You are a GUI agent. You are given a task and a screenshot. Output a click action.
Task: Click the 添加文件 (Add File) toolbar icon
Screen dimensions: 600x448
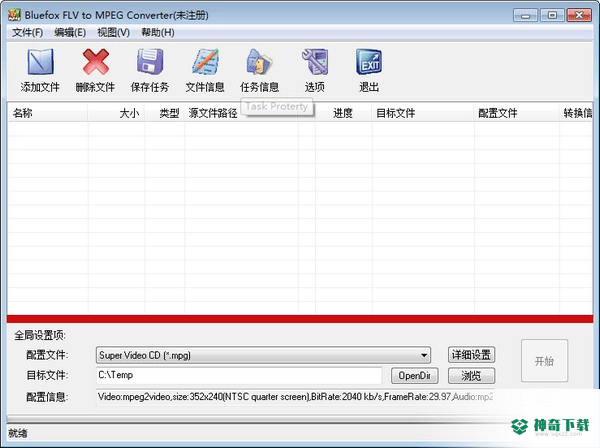40,62
